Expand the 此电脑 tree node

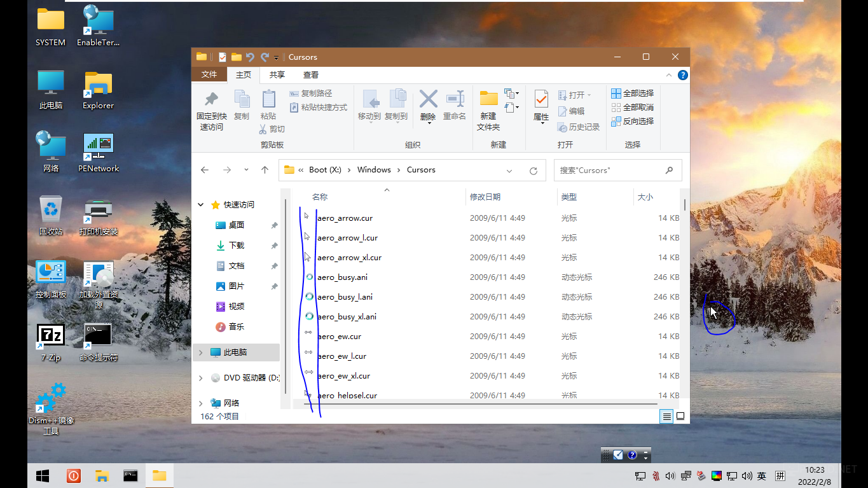tap(201, 352)
